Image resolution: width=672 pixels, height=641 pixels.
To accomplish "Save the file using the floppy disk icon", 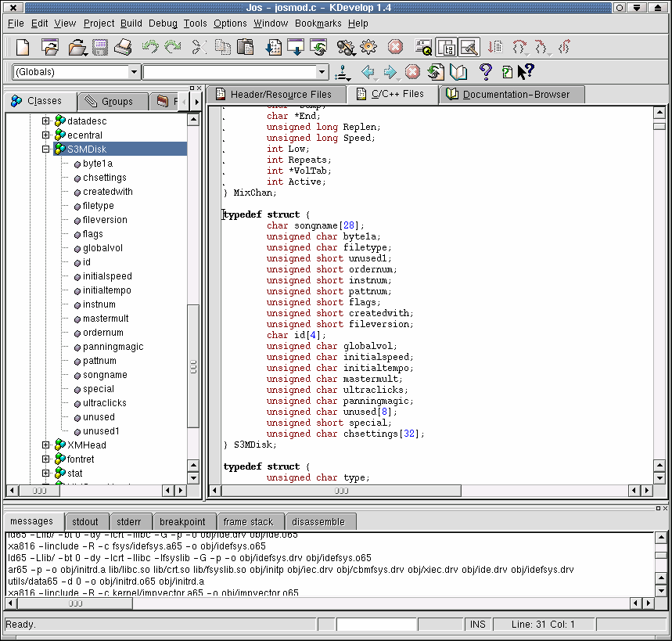I will pos(100,47).
